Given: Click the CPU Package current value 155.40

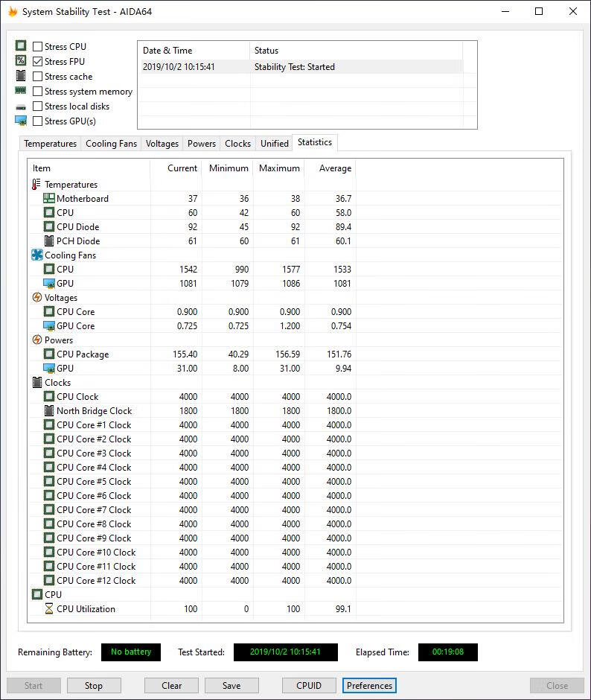Looking at the screenshot, I should [185, 354].
